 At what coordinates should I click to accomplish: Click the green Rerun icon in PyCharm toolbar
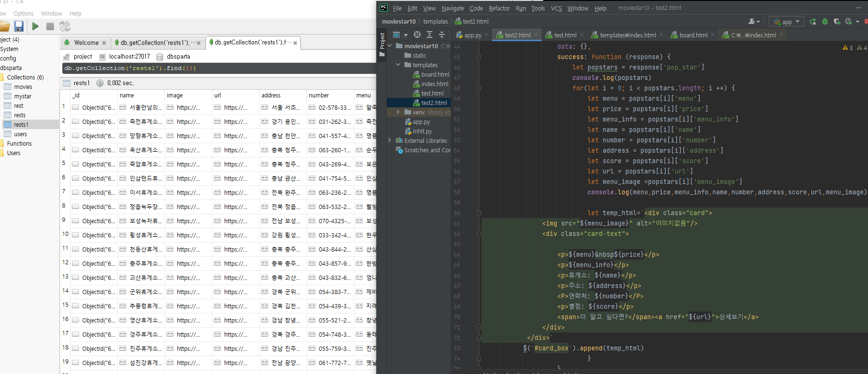[813, 21]
